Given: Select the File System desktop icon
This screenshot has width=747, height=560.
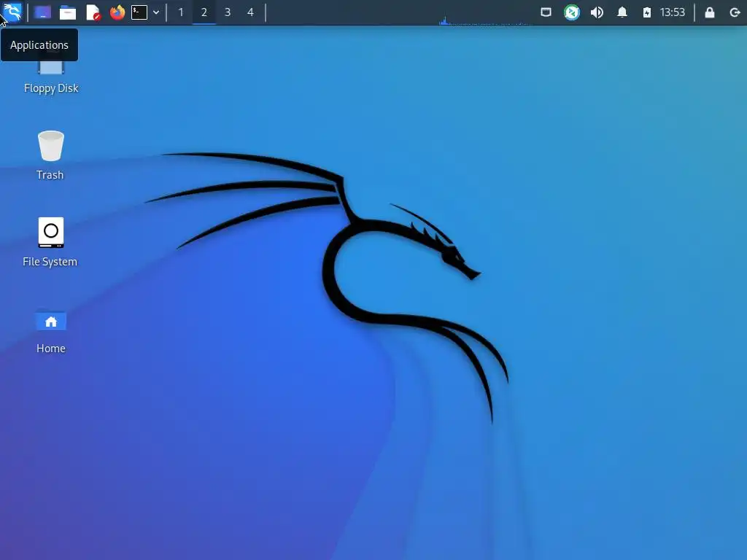Looking at the screenshot, I should pyautogui.click(x=50, y=242).
